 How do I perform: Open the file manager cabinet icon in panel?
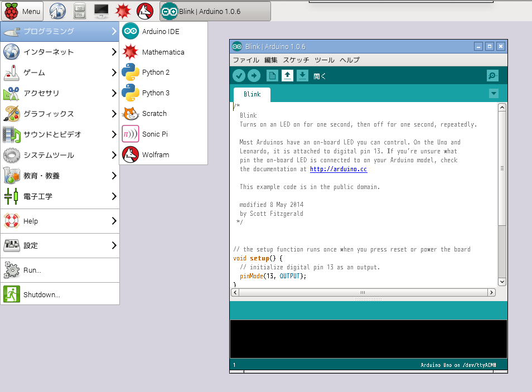(79, 11)
